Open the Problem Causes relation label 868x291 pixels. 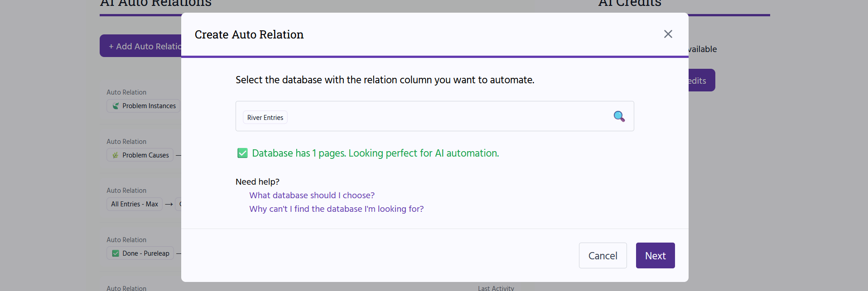click(x=145, y=155)
